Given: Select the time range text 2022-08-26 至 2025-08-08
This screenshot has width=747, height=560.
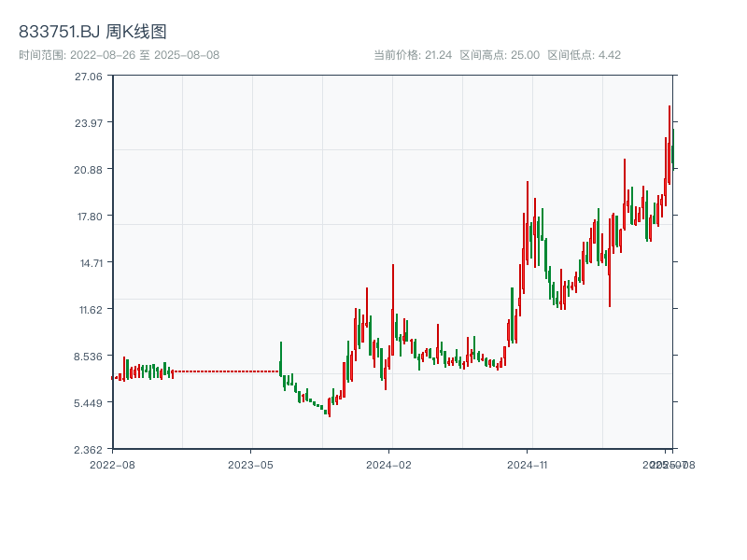Looking at the screenshot, I should (x=145, y=55).
